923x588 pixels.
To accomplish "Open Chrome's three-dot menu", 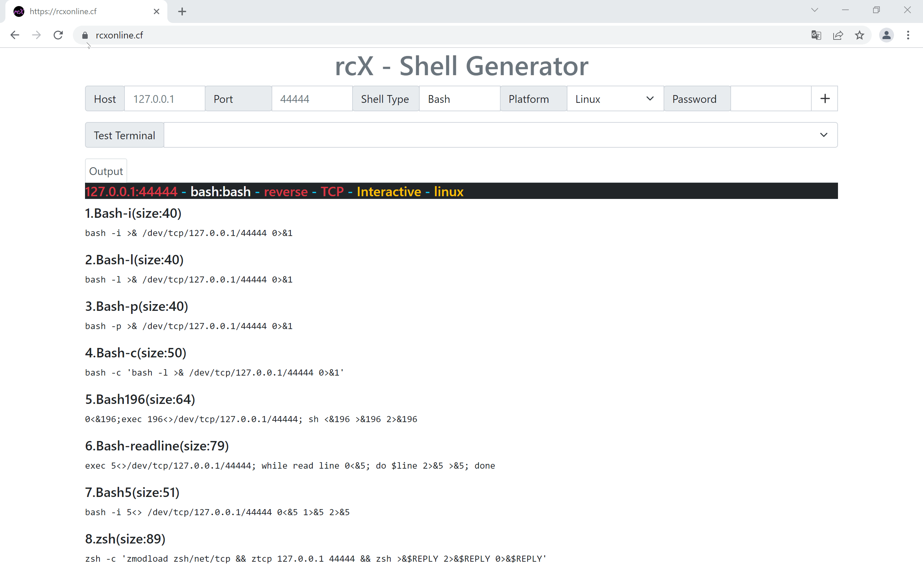I will pos(908,35).
